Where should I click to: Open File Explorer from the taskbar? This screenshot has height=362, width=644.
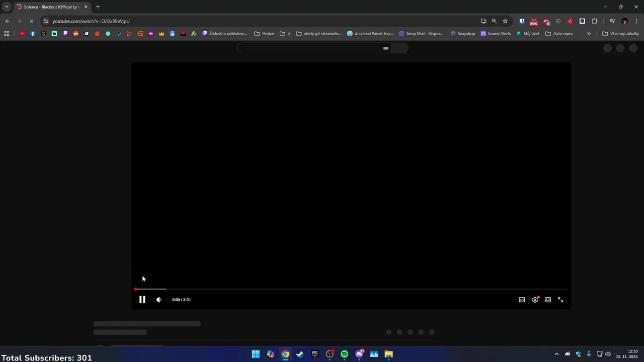389,354
